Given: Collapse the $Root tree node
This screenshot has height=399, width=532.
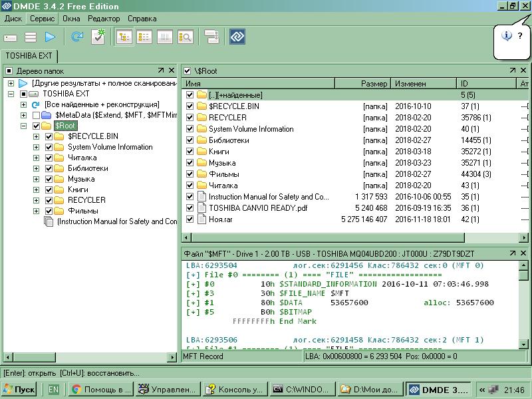Looking at the screenshot, I should pos(24,126).
